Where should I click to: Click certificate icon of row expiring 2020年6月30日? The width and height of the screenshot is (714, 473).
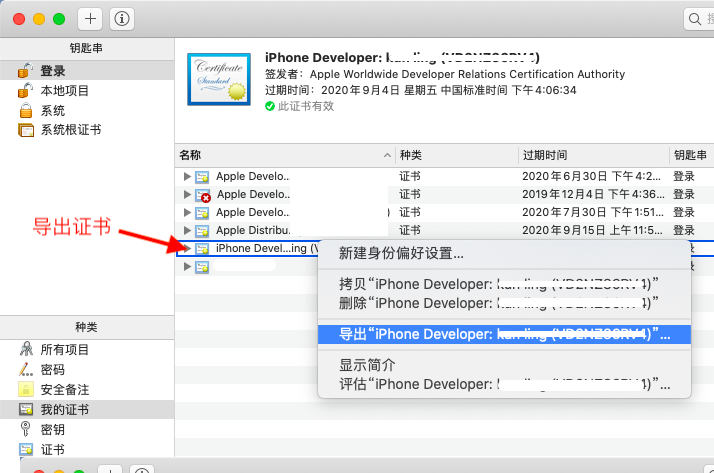[x=202, y=177]
